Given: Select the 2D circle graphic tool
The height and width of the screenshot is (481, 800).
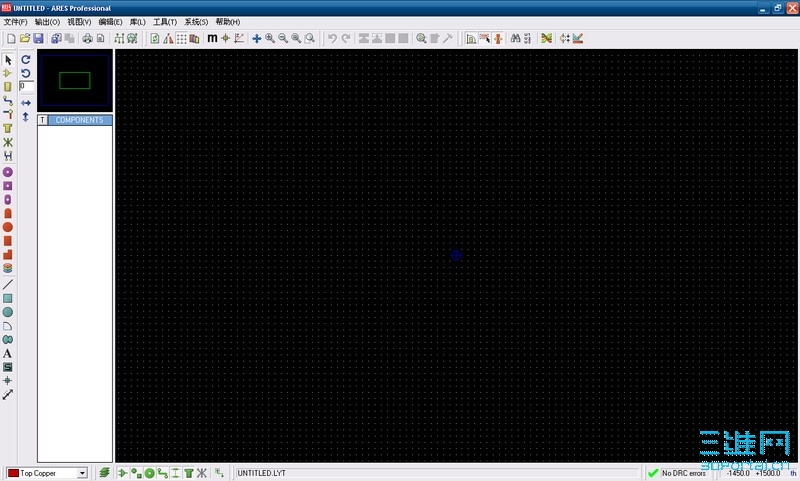Looking at the screenshot, I should pos(8,312).
